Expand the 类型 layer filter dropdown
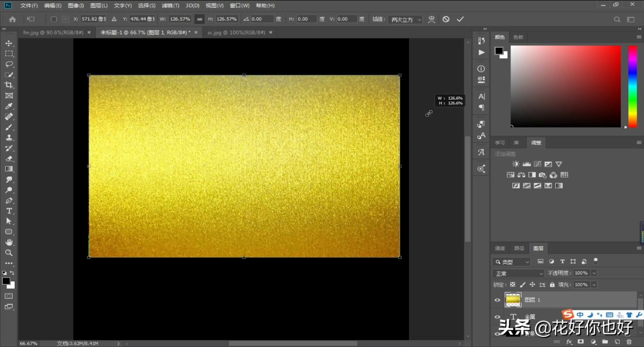 pos(511,262)
